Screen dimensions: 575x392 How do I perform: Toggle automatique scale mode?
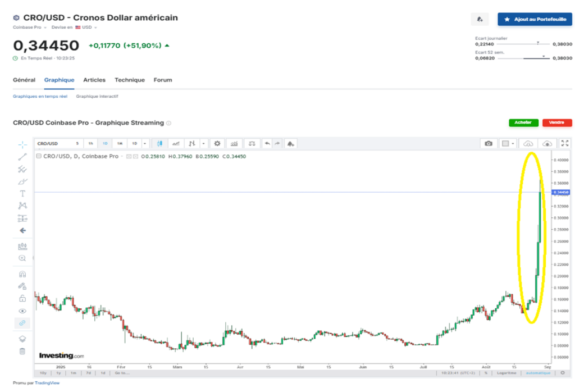coord(538,372)
